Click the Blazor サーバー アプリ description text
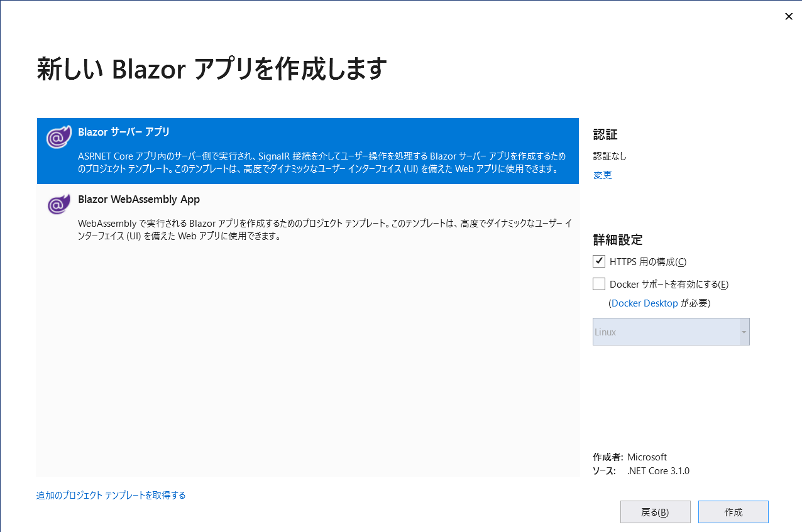Screen dimensions: 802x532 point(322,162)
